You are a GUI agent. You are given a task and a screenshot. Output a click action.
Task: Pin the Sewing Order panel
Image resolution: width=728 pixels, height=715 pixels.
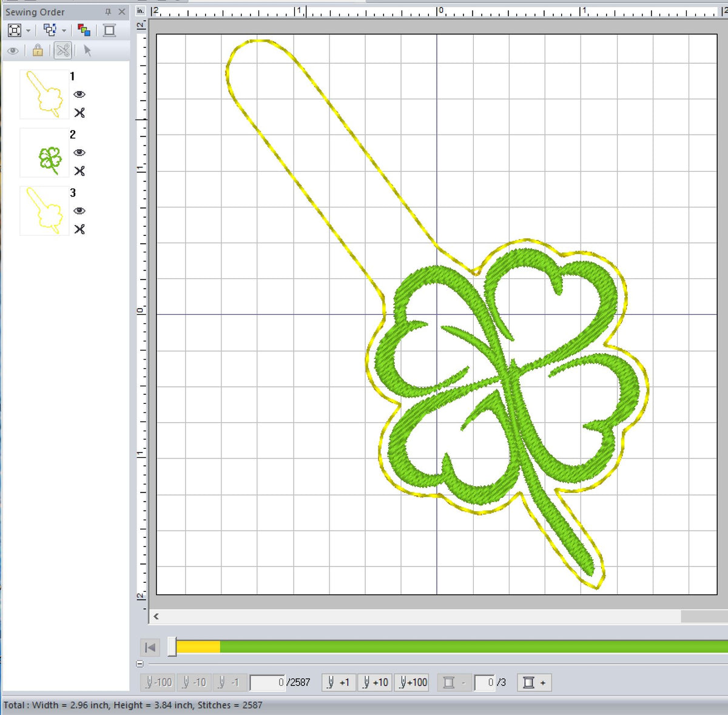pos(108,12)
